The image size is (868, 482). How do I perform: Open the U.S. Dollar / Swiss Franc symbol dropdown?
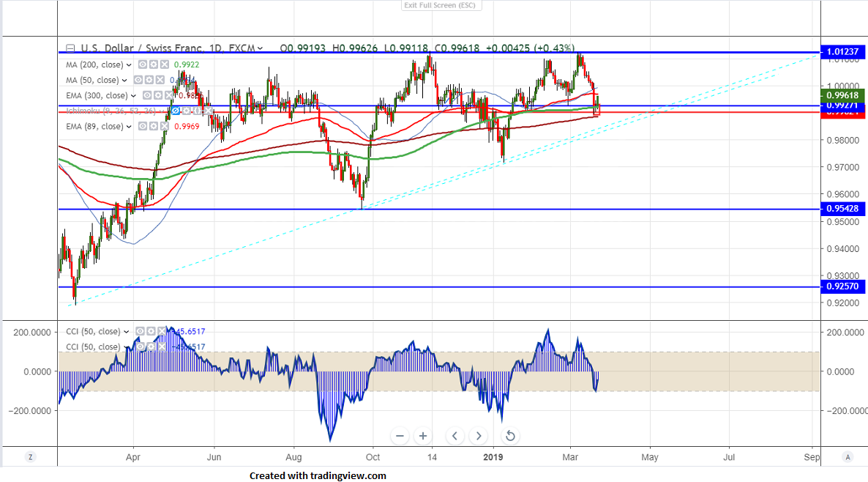[x=260, y=48]
